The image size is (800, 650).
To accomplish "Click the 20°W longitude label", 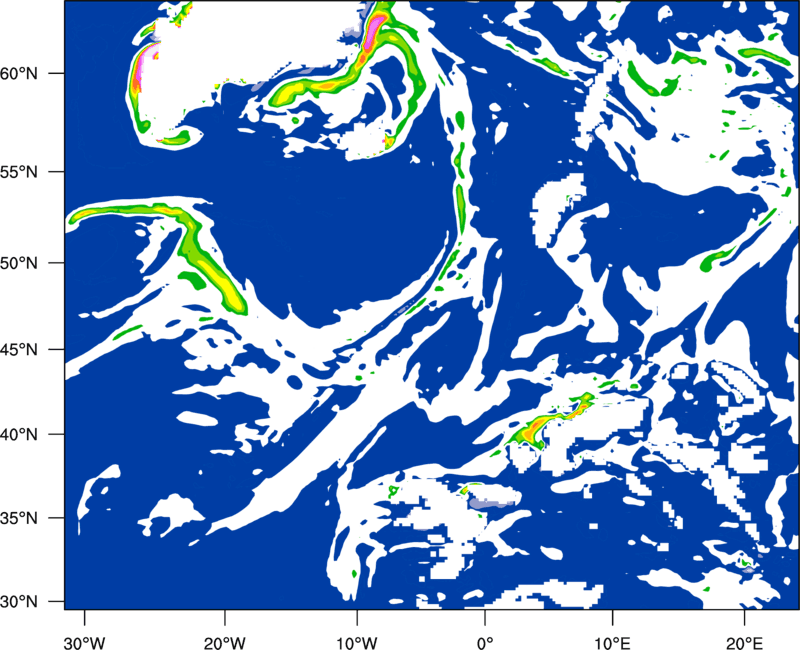I will [x=225, y=643].
